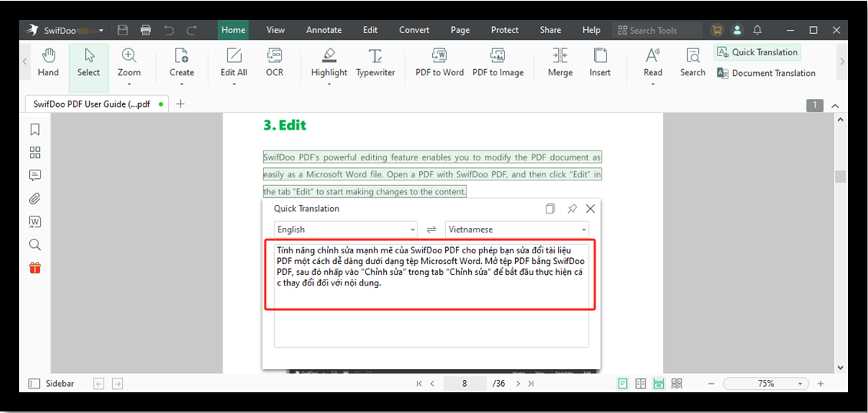The image size is (868, 413).
Task: Click the magnifier sidebar search icon
Action: [x=35, y=245]
